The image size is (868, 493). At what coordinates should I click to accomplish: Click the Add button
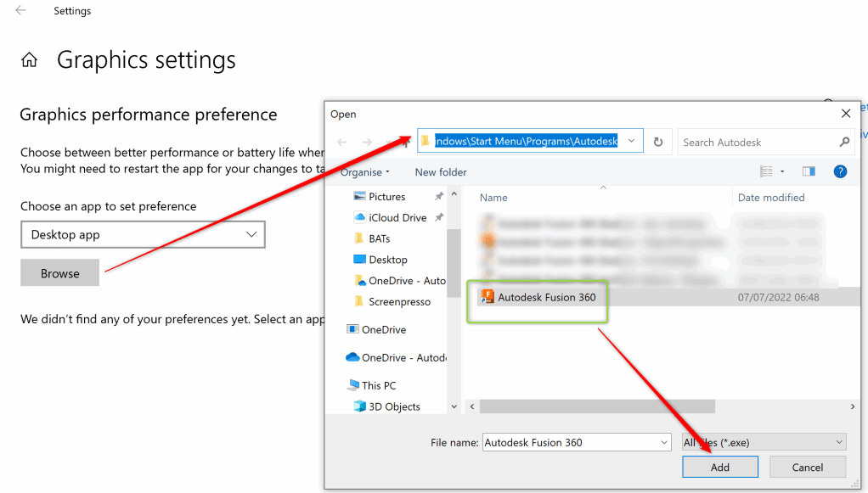(720, 467)
